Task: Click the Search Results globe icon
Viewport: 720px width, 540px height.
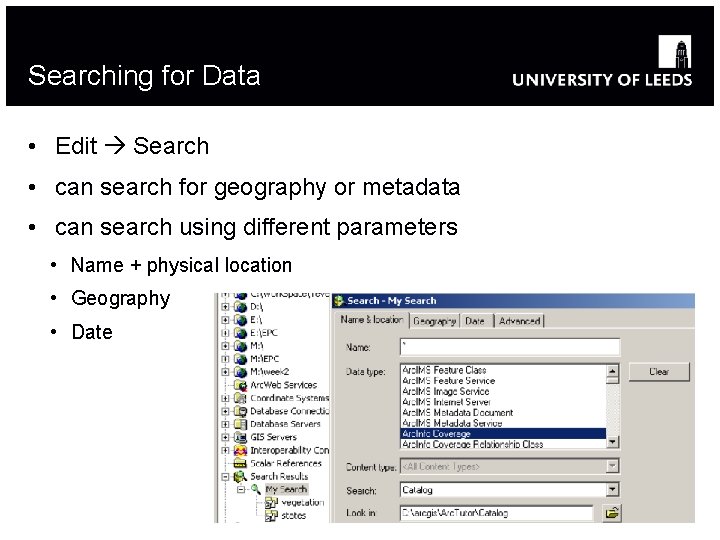Action: click(241, 477)
